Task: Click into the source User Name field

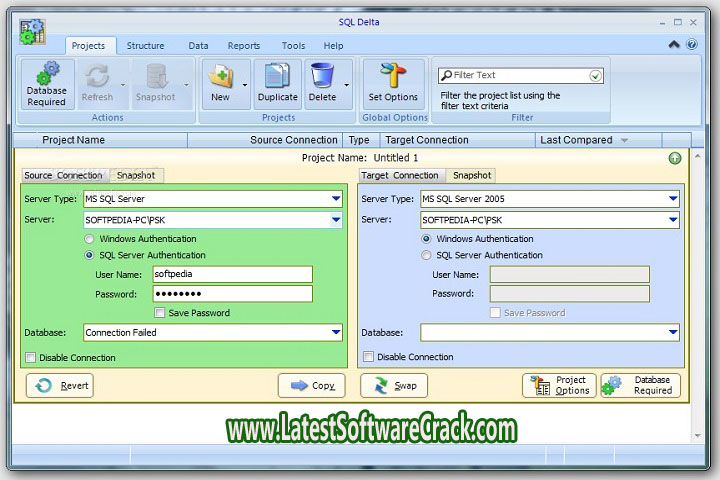Action: 232,274
